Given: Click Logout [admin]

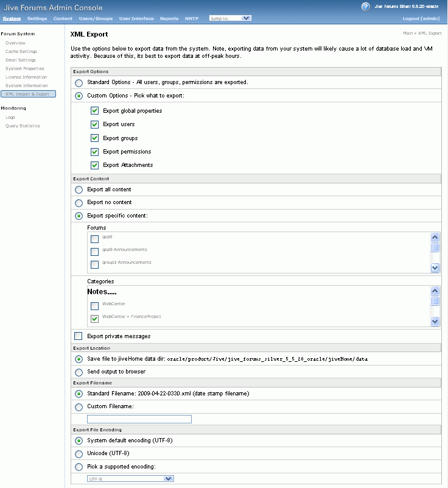Looking at the screenshot, I should pyautogui.click(x=420, y=18).
